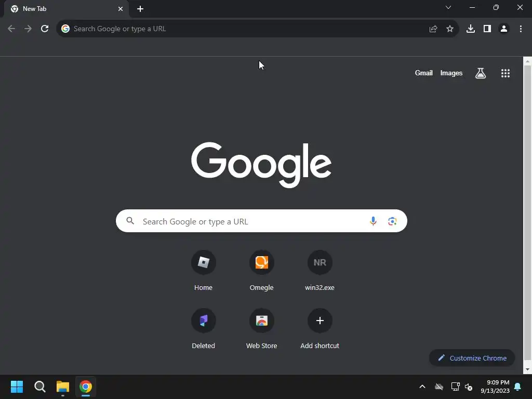This screenshot has height=399, width=532.
Task: Open the notifications bell
Action: tap(518, 387)
